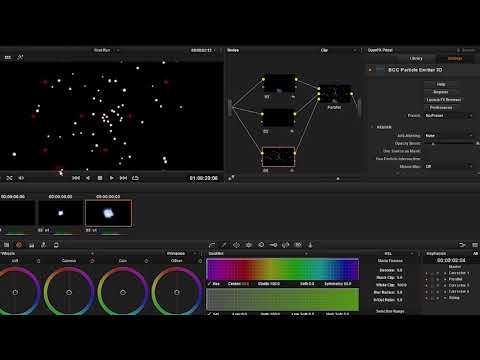Image resolution: width=480 pixels, height=360 pixels.
Task: Reset the Lift color wheel
Action: (x=38, y=261)
